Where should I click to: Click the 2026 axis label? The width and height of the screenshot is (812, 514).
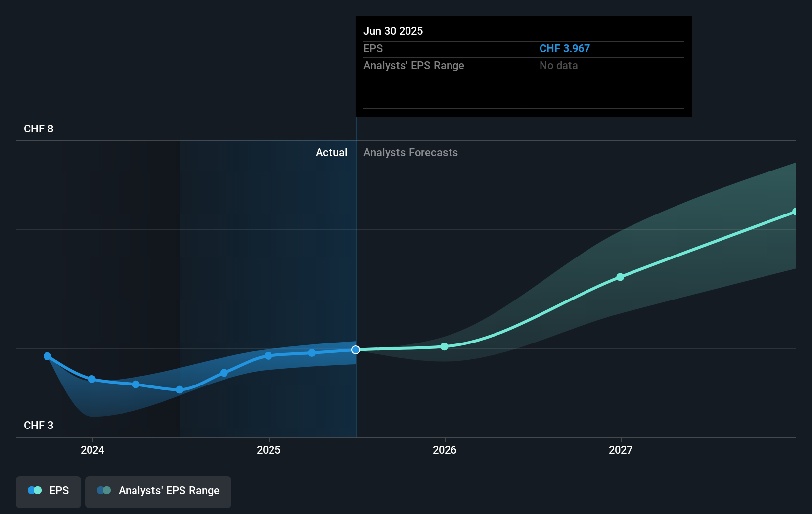444,450
